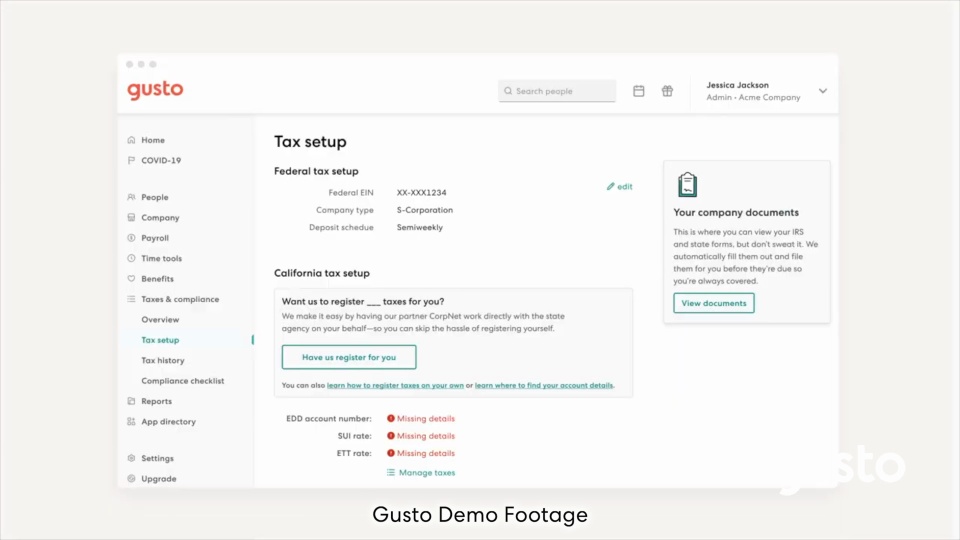Click the Home house icon in sidebar
Image resolution: width=960 pixels, height=540 pixels.
tap(131, 140)
